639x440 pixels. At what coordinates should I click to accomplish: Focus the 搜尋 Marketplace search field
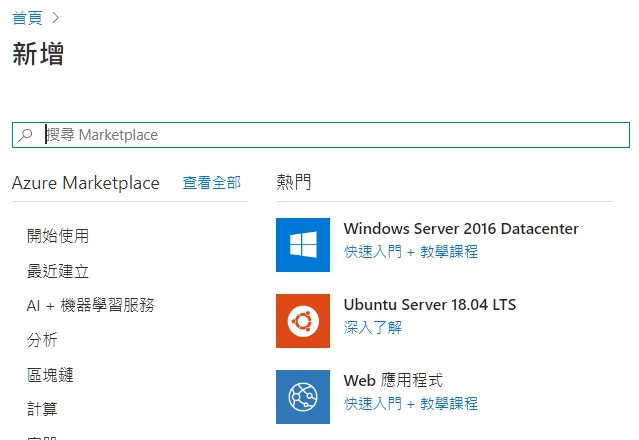321,135
